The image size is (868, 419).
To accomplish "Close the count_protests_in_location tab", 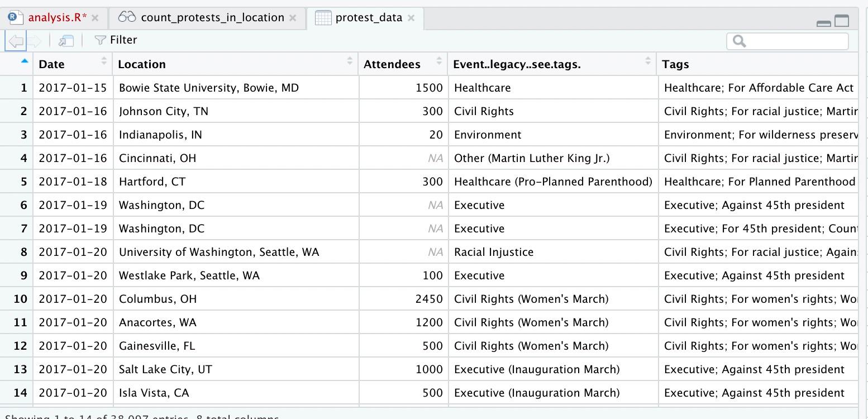I will 292,18.
